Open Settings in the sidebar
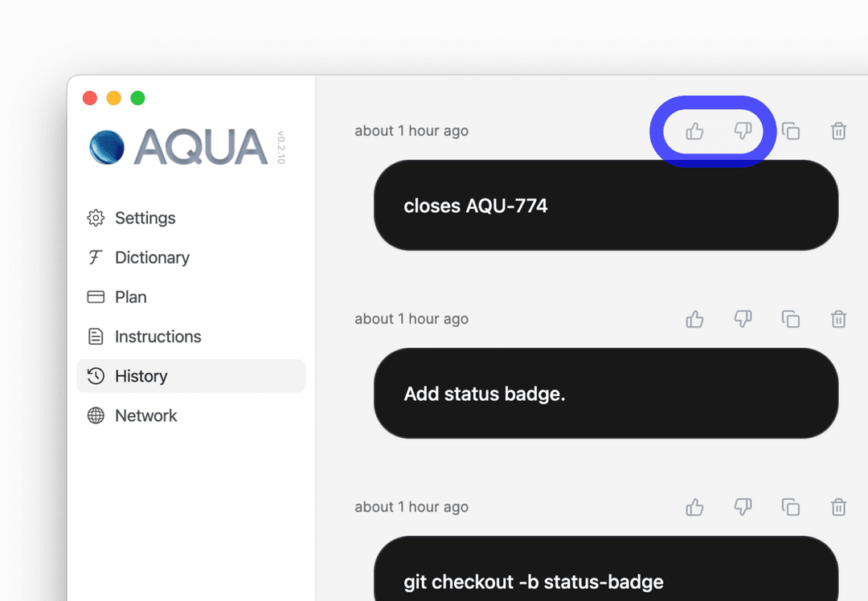Viewport: 868px width, 601px height. pos(145,218)
